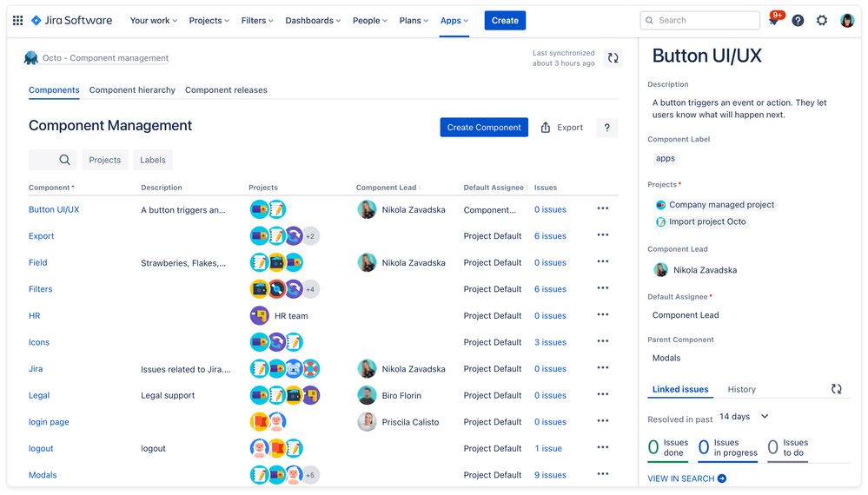The image size is (868, 495).
Task: Click the apps component label tag
Action: 666,158
